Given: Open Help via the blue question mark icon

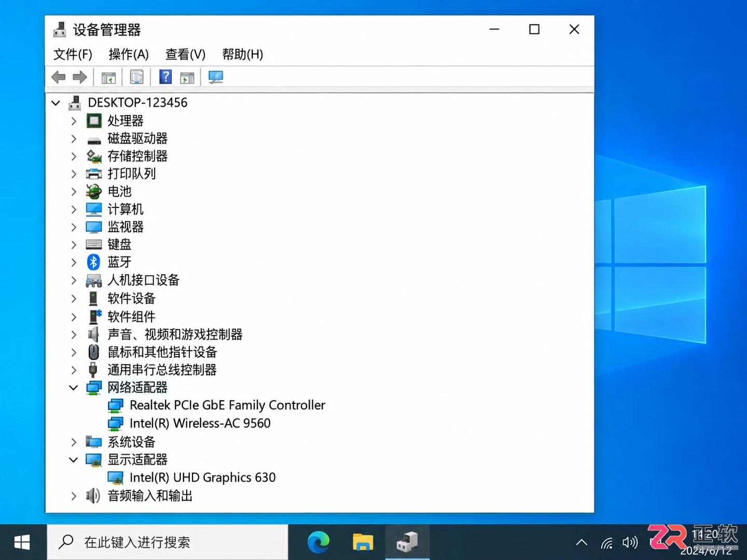Looking at the screenshot, I should (165, 77).
